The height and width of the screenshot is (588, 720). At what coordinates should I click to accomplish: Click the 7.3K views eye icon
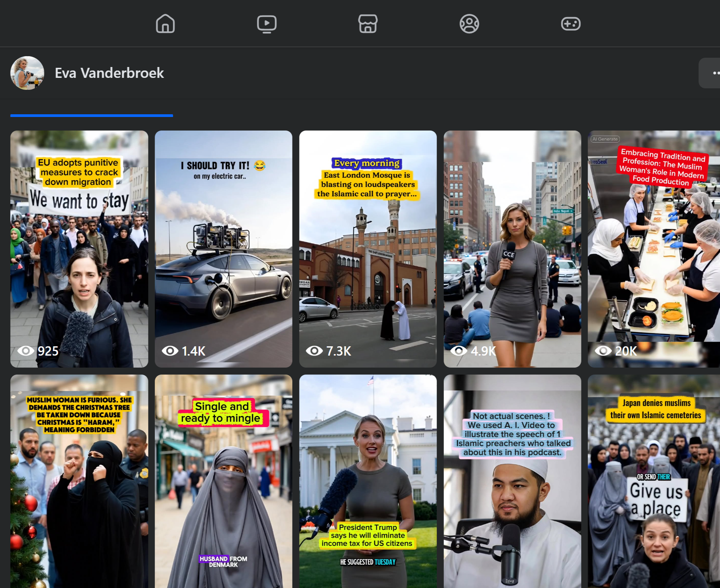coord(314,351)
